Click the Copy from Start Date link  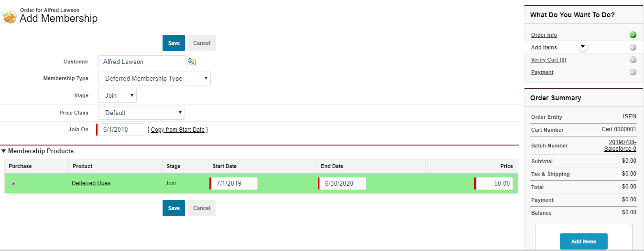pyautogui.click(x=177, y=130)
